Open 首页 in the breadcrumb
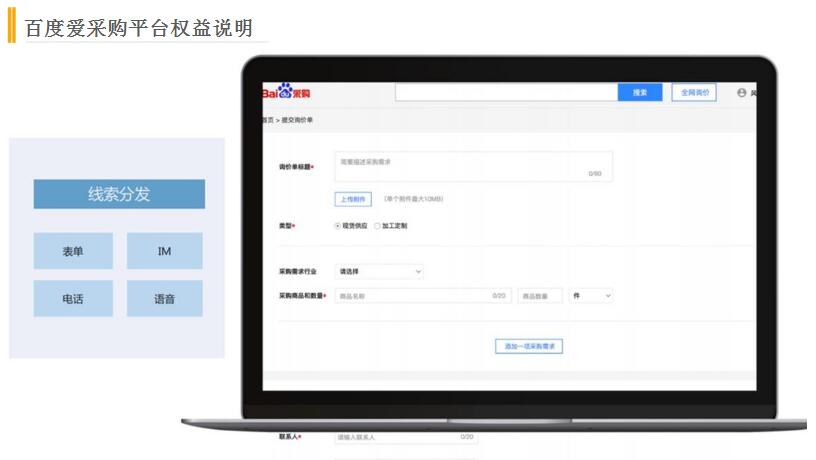 [267, 120]
